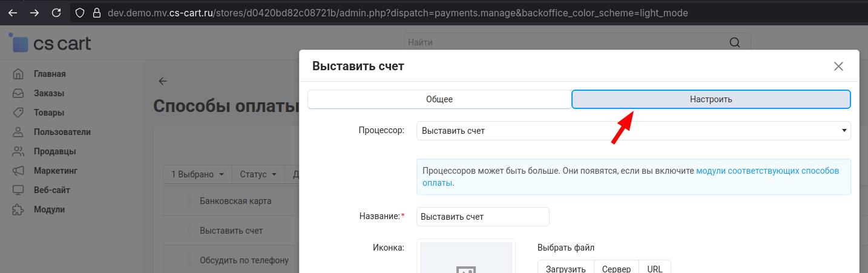Open the Процессор dropdown

[633, 131]
